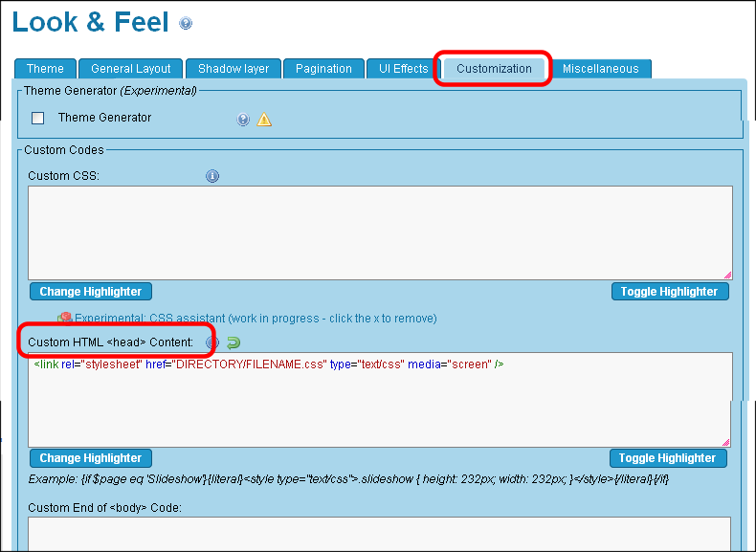Enable the Theme Generator checkbox

38,119
